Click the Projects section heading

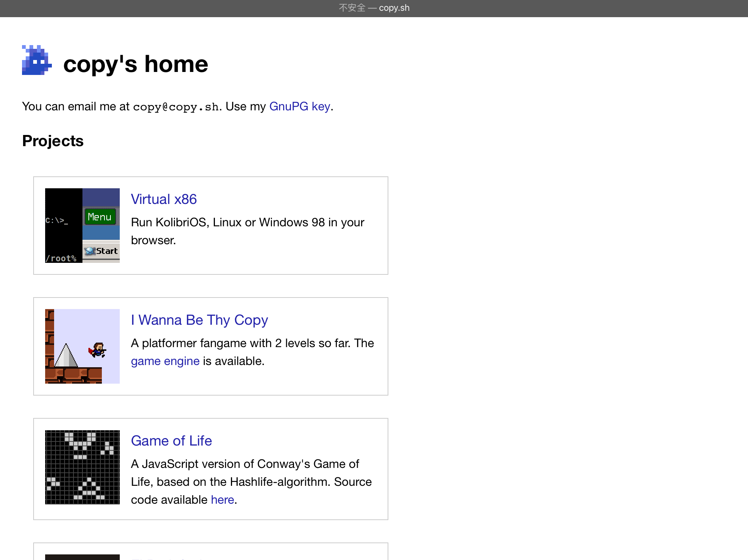pyautogui.click(x=53, y=141)
